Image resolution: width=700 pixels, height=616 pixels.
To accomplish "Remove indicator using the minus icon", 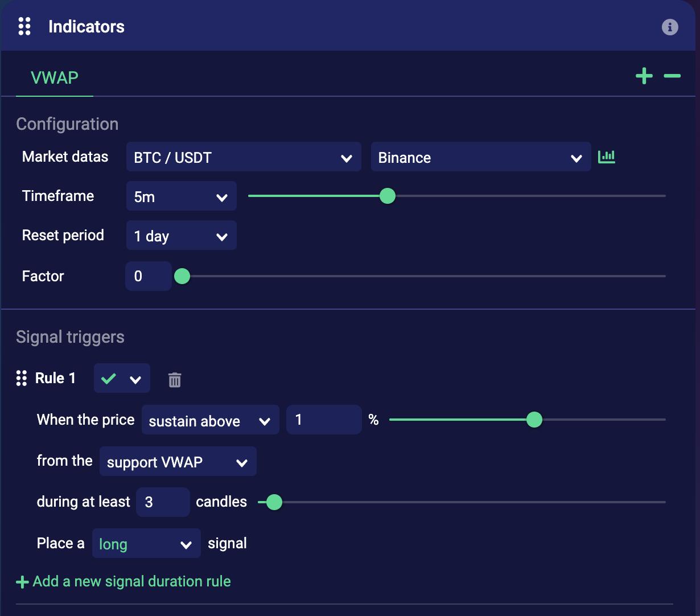I will point(672,76).
